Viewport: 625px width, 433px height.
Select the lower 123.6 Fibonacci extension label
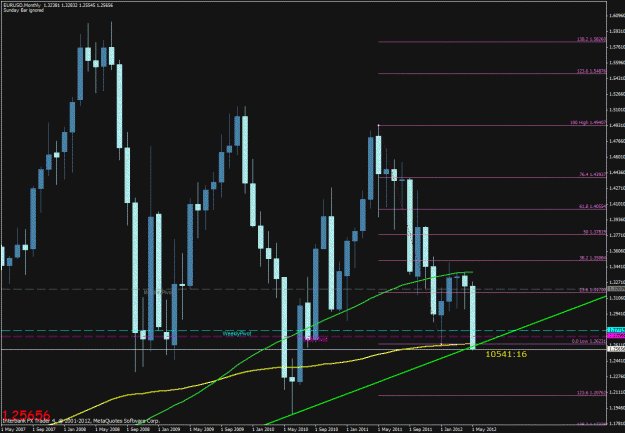(592, 393)
